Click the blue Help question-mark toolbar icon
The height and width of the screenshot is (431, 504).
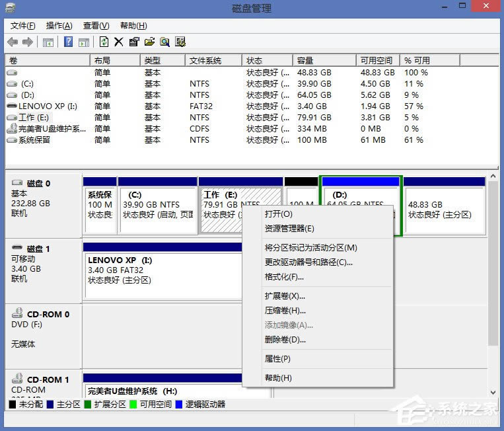[68, 42]
